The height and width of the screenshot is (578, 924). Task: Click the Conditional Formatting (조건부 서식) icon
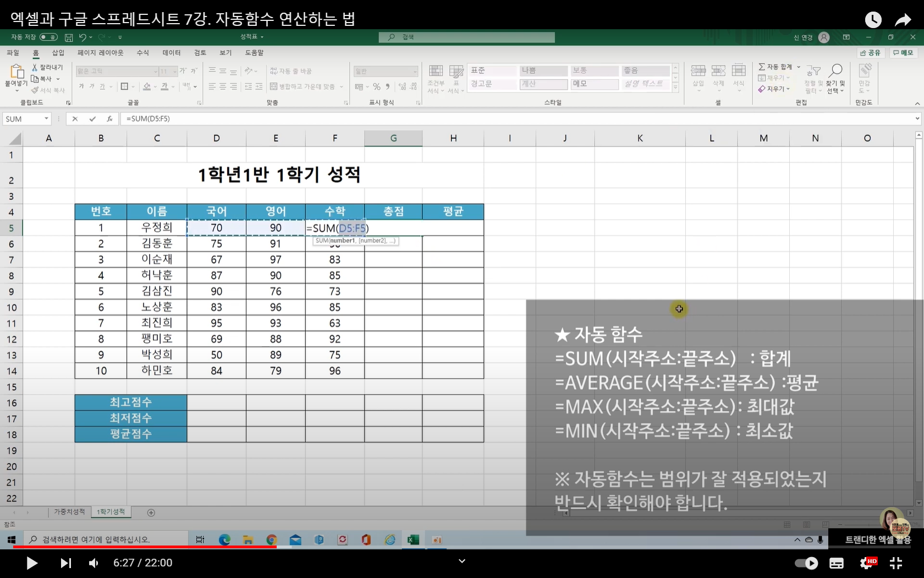(436, 72)
